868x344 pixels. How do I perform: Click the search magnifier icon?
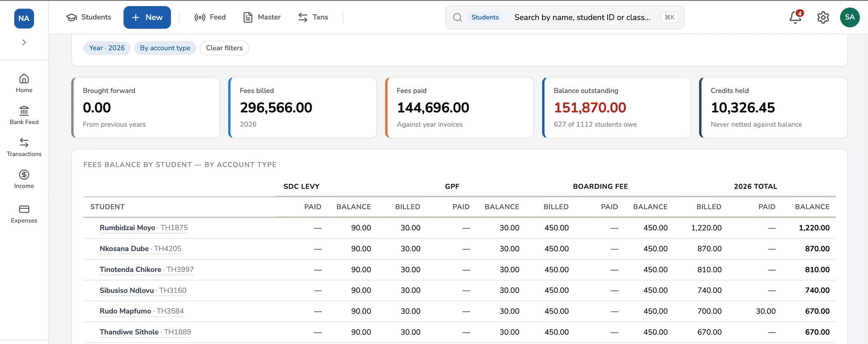pyautogui.click(x=457, y=17)
